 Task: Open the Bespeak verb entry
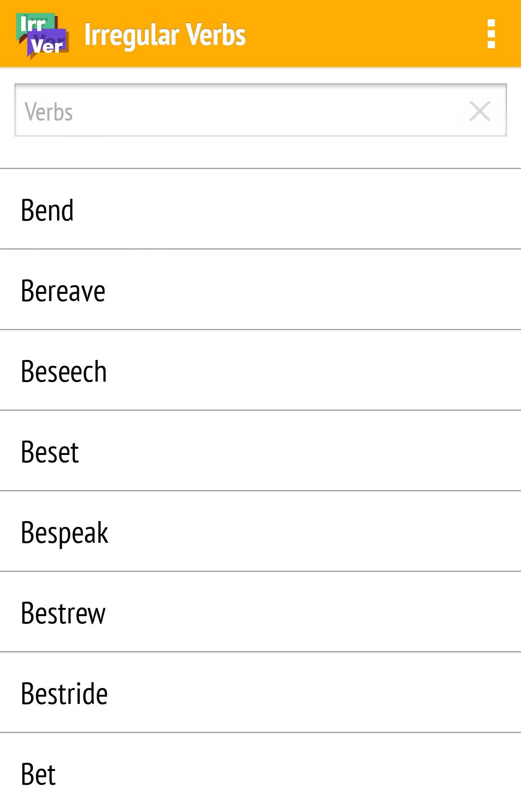pyautogui.click(x=261, y=533)
